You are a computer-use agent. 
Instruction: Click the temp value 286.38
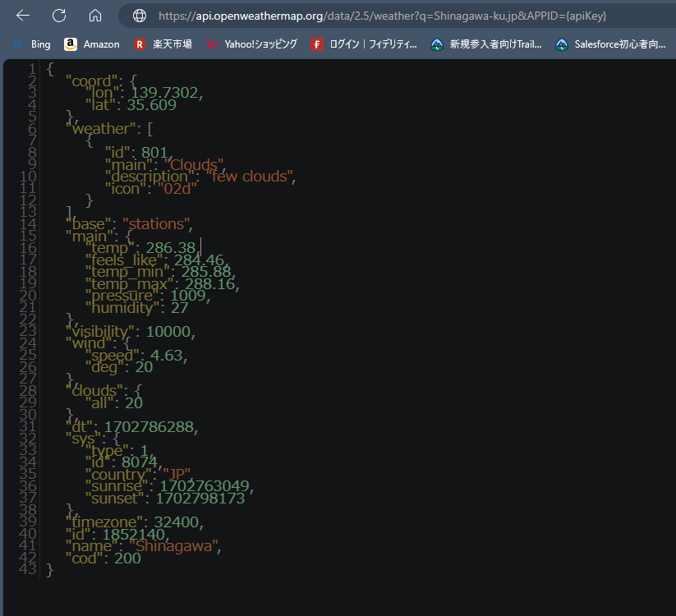click(171, 248)
